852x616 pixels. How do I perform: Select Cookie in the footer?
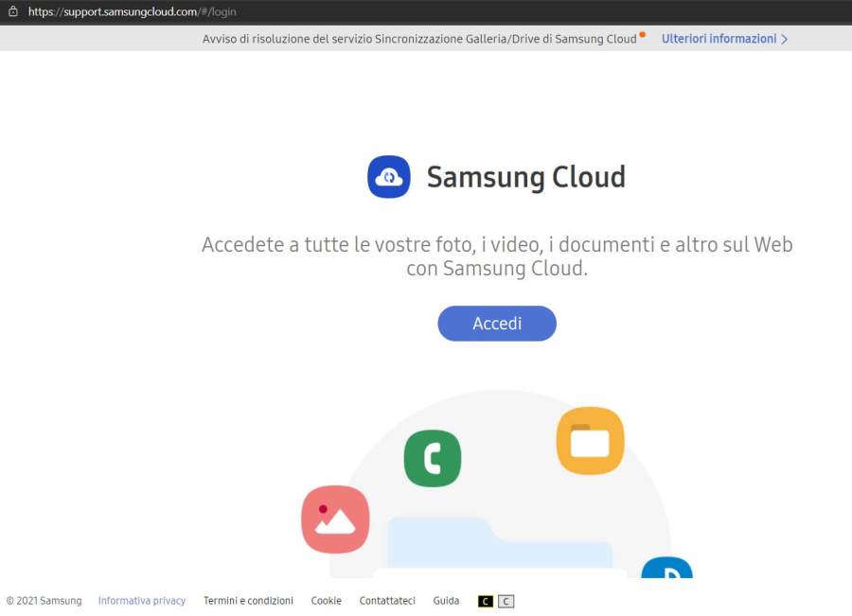[x=326, y=601]
